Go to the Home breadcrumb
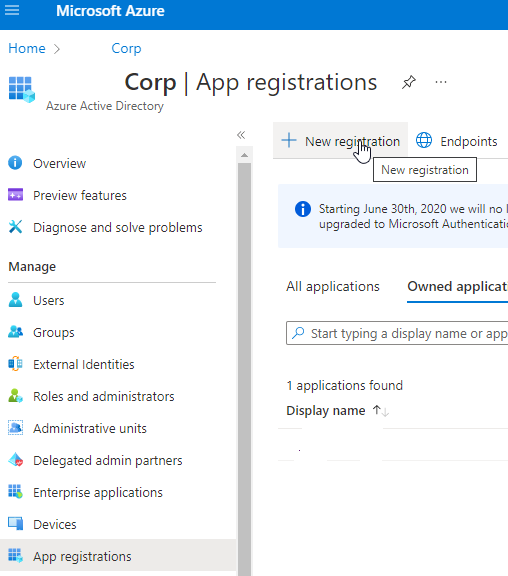508x576 pixels. point(27,48)
